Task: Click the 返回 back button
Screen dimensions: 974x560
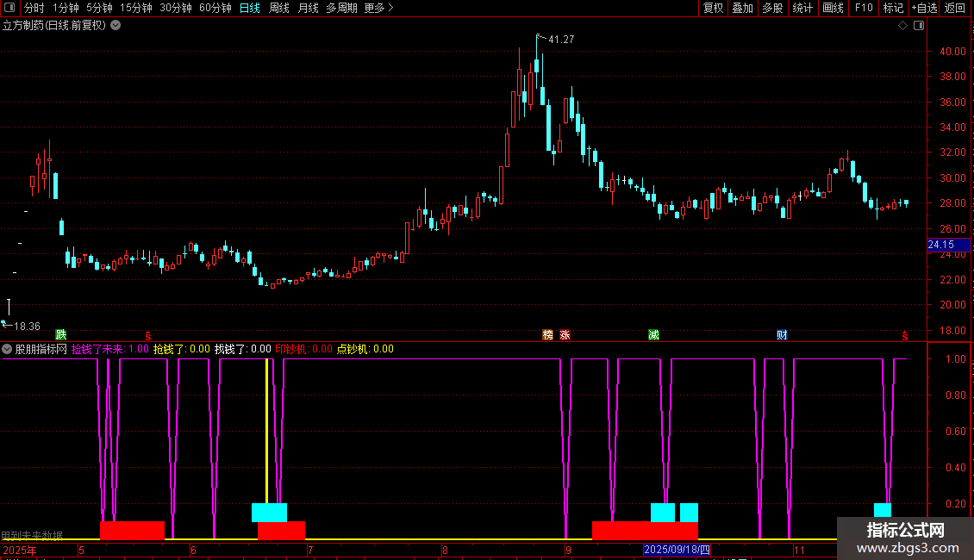Action: pos(955,8)
